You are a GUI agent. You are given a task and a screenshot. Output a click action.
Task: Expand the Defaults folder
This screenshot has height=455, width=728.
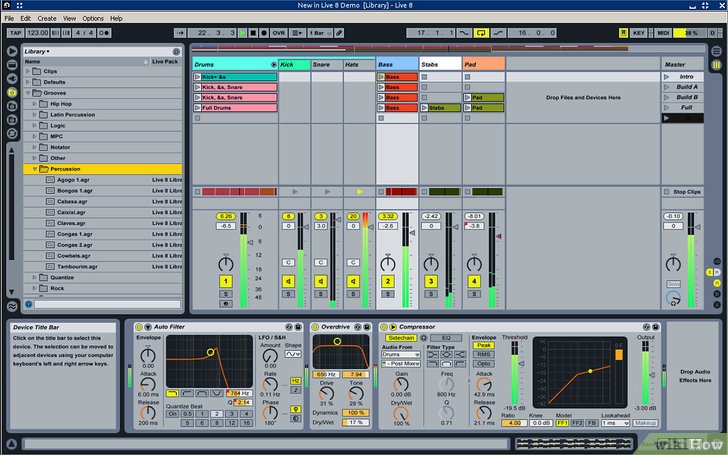28,82
